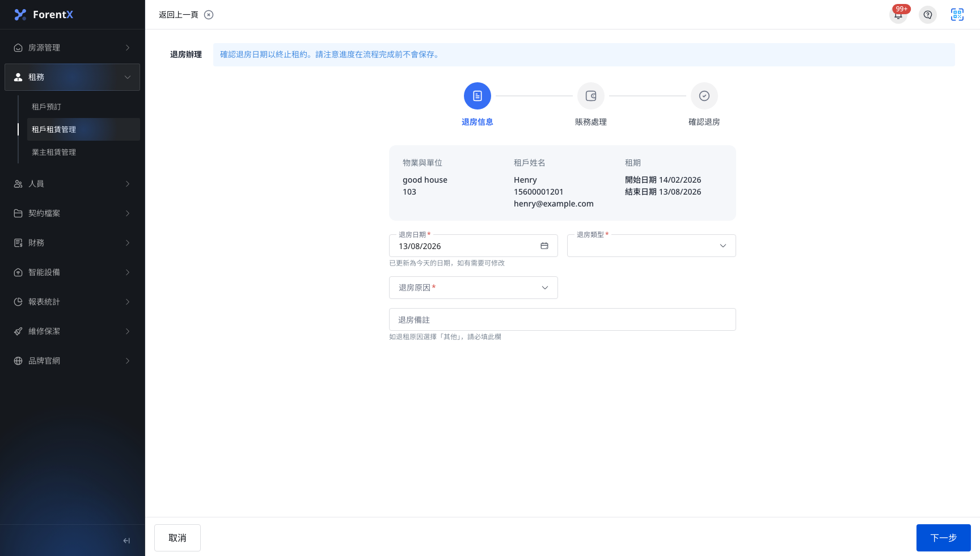Click the 報表統計 pie chart icon
This screenshot has width=980, height=556.
click(18, 302)
